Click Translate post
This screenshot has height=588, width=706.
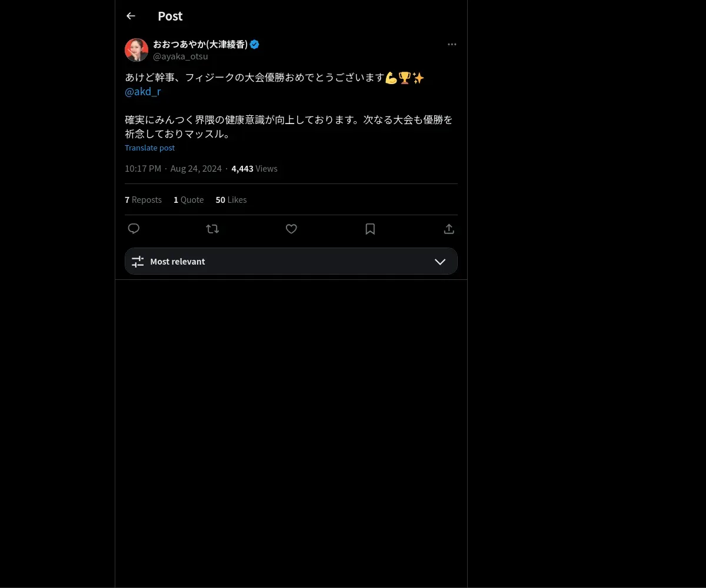click(x=149, y=148)
